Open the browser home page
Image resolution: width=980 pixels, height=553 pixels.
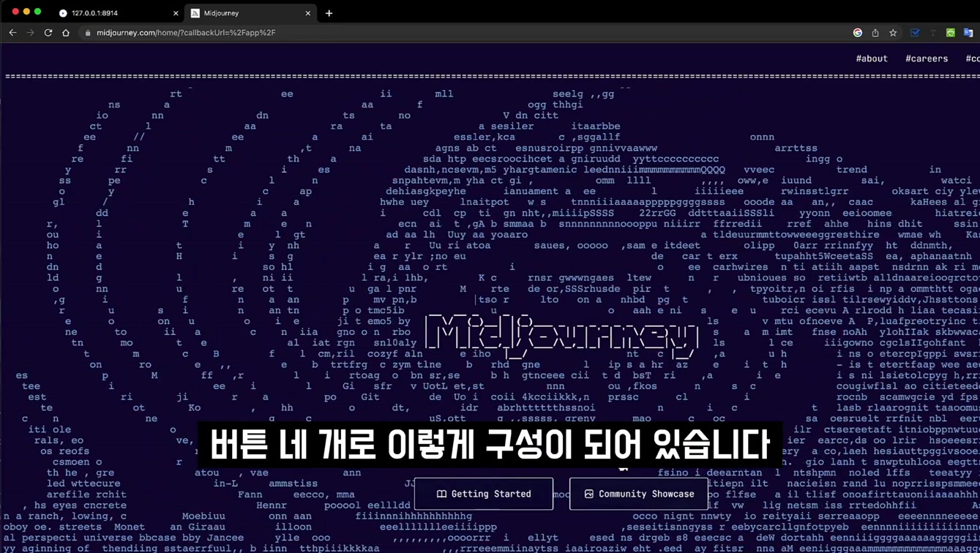66,33
